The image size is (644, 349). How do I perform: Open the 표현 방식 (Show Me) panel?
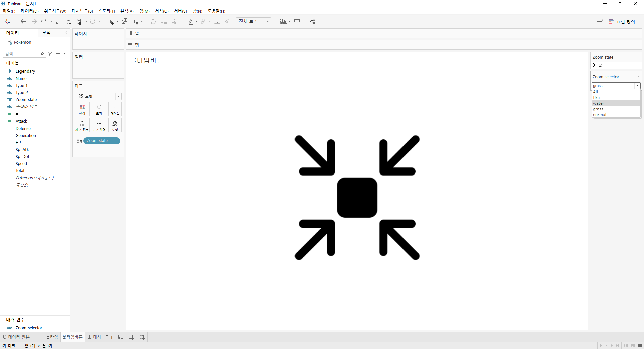(622, 21)
